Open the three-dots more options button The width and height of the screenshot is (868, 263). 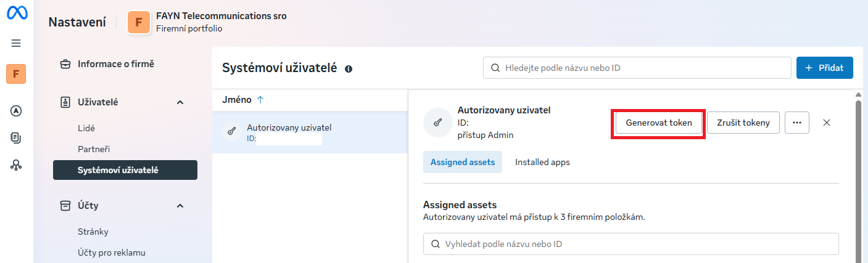click(796, 123)
